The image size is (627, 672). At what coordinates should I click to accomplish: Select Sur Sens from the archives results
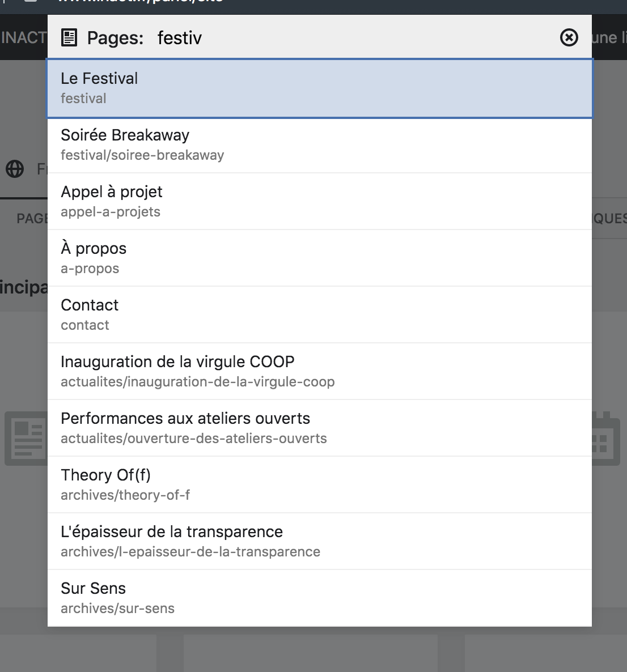pyautogui.click(x=320, y=597)
